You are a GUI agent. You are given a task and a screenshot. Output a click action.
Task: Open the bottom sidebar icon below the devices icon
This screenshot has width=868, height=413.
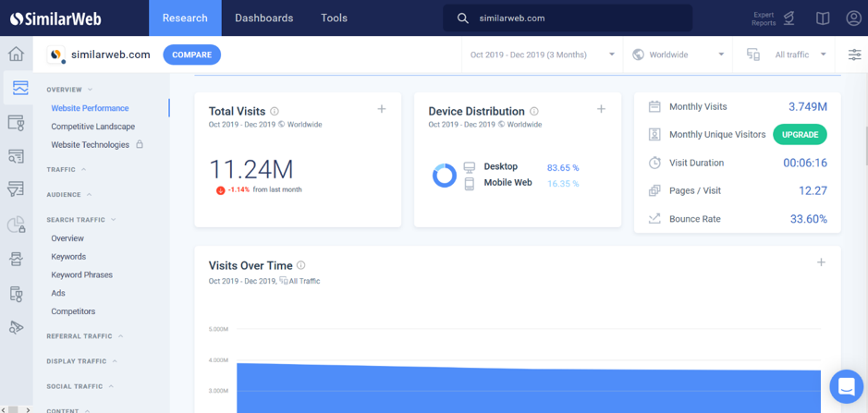[17, 328]
